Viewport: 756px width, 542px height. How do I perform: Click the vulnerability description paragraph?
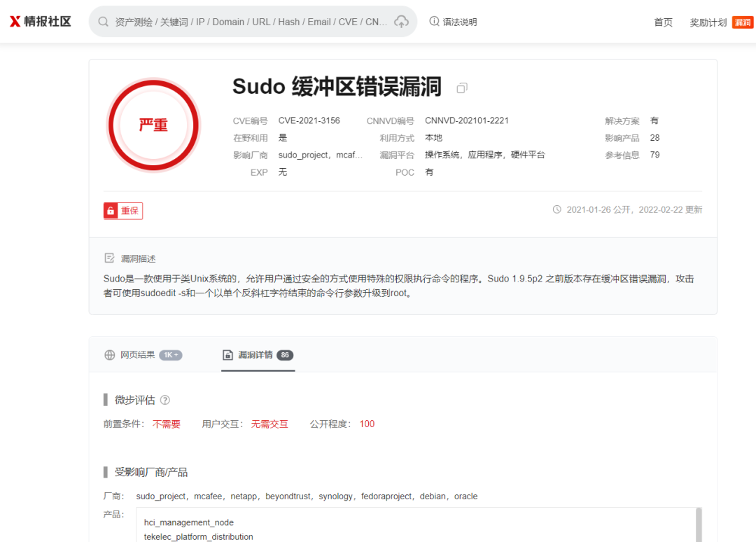(398, 286)
